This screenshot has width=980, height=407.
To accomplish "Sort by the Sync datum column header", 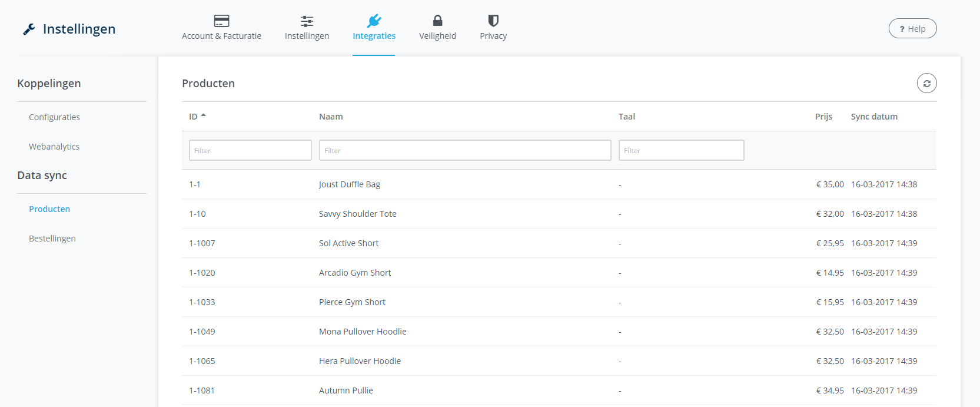I will click(x=874, y=117).
